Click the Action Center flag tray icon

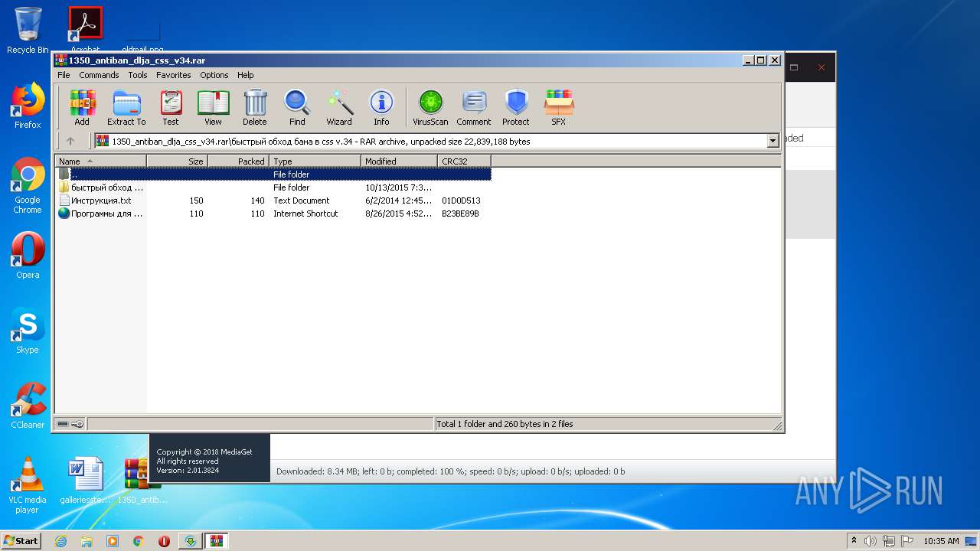[x=908, y=541]
